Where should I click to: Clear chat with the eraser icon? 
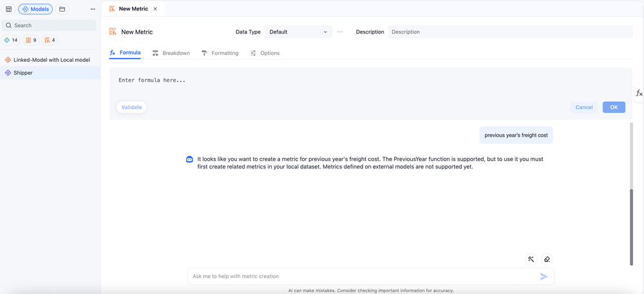pos(547,259)
